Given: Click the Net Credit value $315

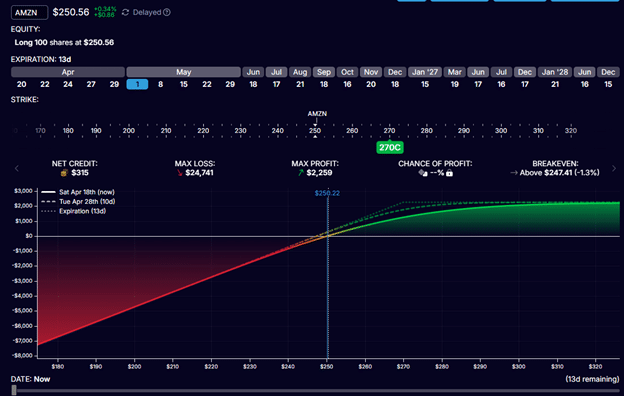Looking at the screenshot, I should point(80,173).
